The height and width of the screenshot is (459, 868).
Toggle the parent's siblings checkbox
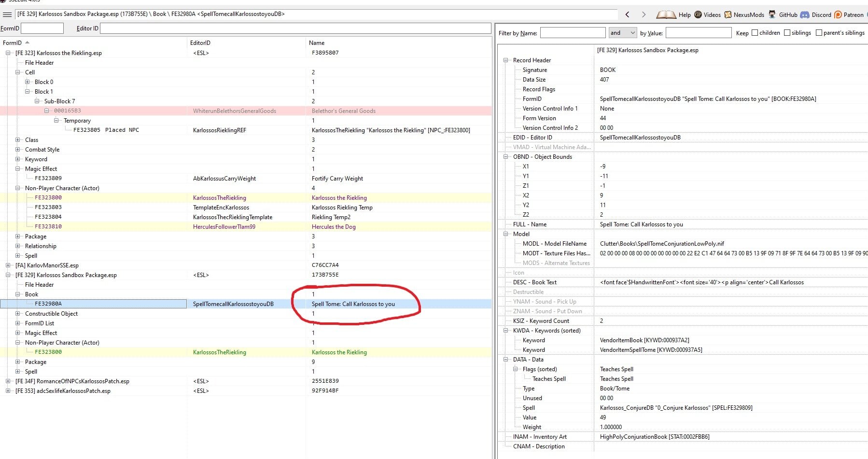click(819, 33)
